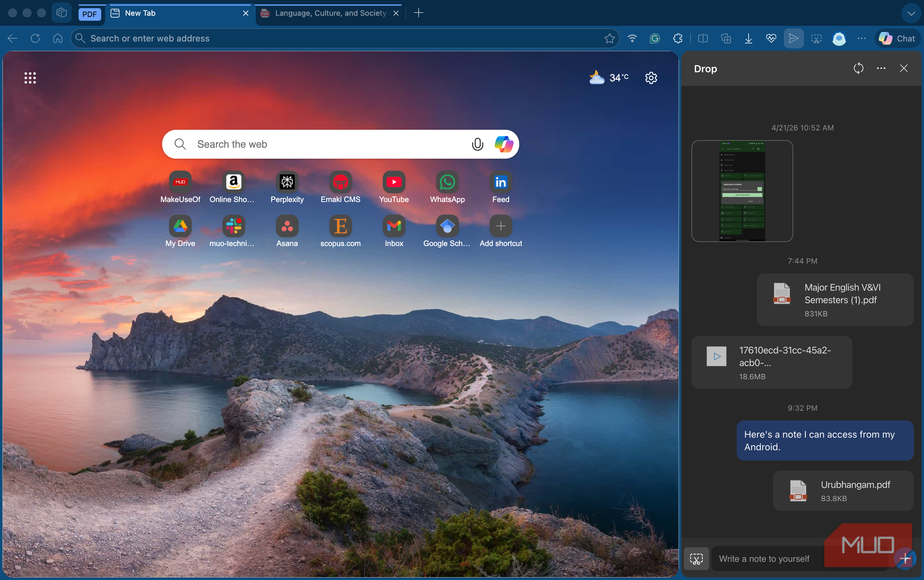
Task: Open the apps grid launcher
Action: pyautogui.click(x=30, y=78)
